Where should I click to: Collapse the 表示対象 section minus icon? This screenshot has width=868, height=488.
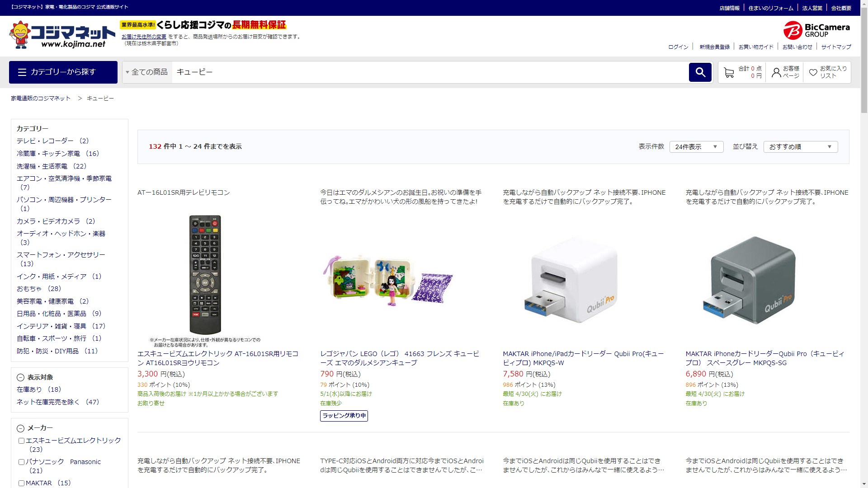tap(20, 378)
